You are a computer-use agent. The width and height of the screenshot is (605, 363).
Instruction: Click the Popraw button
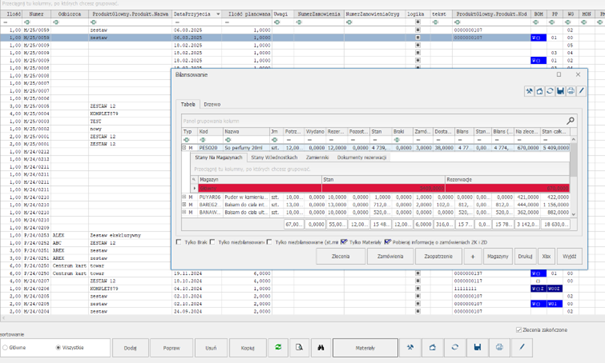[171, 348]
